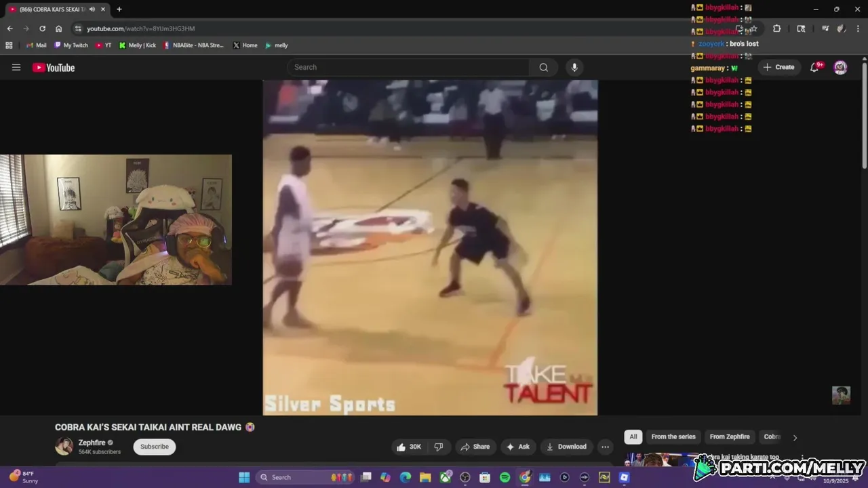Open the Mail bookmark
The width and height of the screenshot is (868, 488).
click(x=37, y=45)
